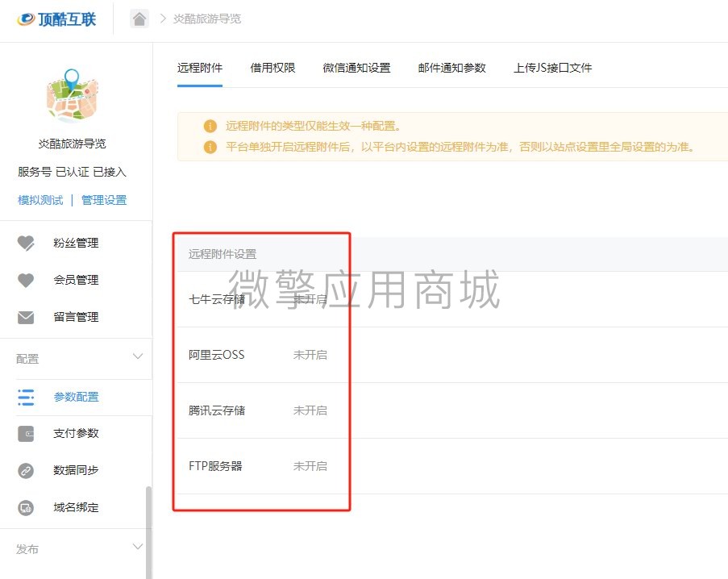Open the 上传JS接口文件 tab
Screen dimensions: 728x579
(552, 68)
